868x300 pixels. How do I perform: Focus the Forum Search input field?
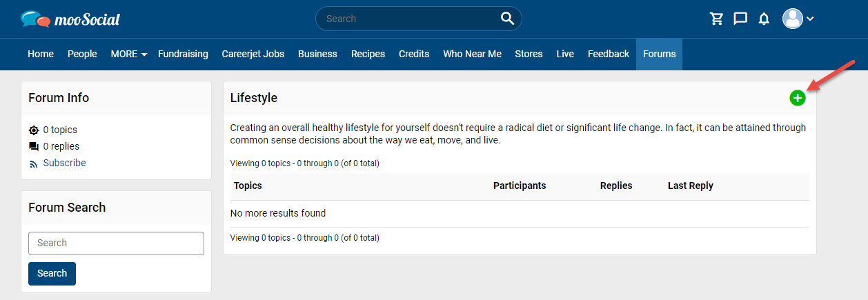[116, 243]
